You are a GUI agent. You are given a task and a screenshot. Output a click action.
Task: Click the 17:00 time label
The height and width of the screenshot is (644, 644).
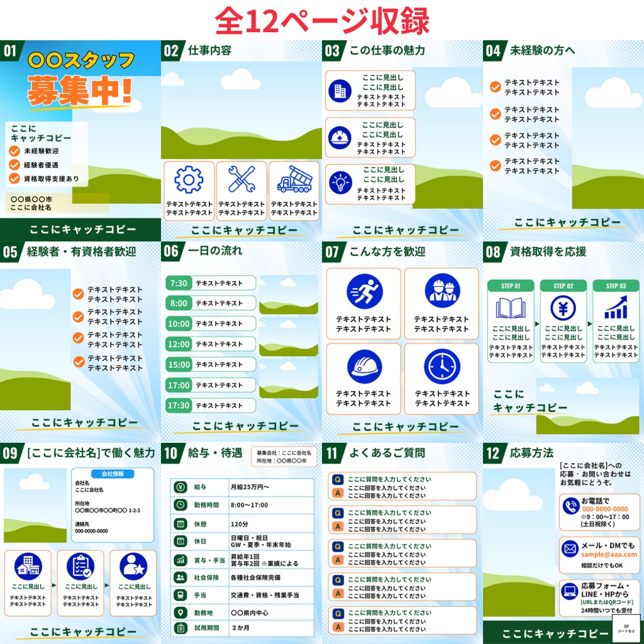(x=179, y=386)
